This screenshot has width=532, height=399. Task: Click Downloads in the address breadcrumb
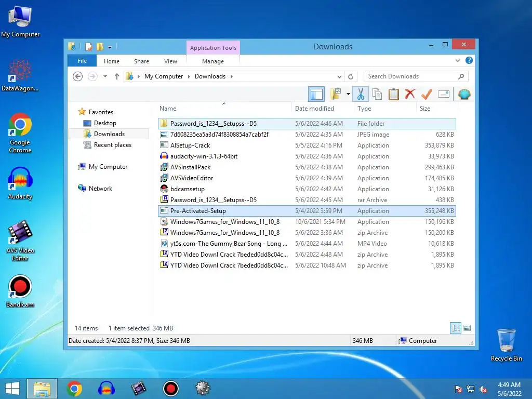click(x=210, y=76)
